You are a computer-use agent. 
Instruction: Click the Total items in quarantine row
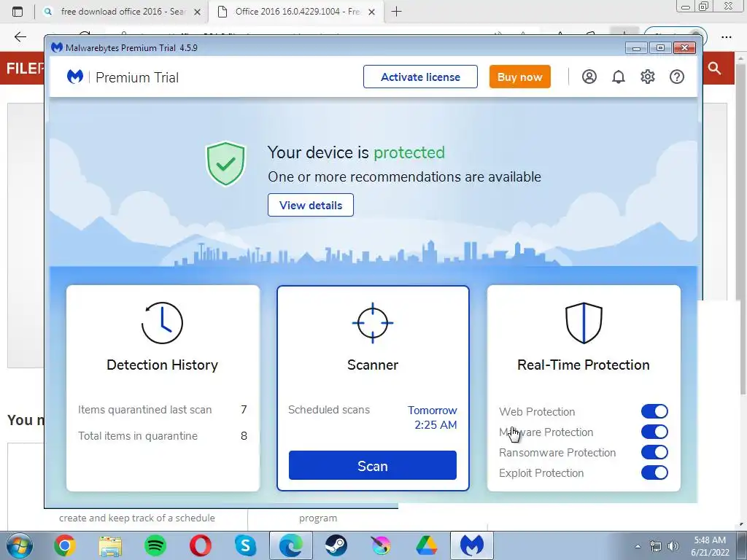[163, 436]
